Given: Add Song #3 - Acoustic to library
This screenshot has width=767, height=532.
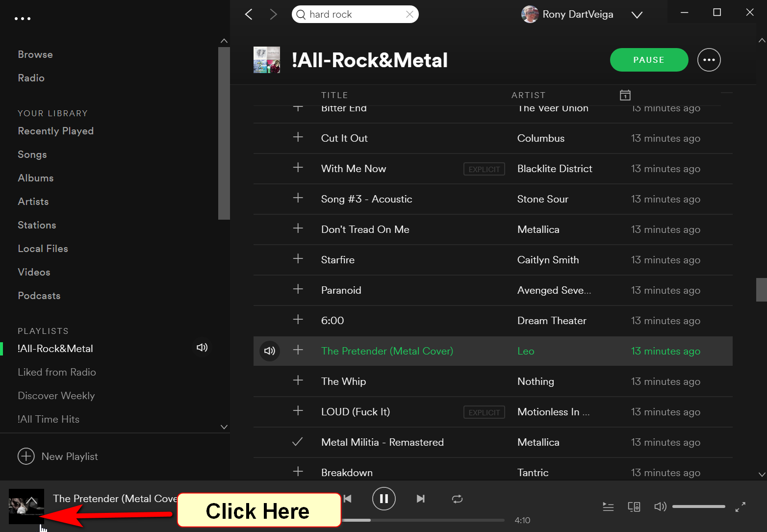Looking at the screenshot, I should (298, 198).
